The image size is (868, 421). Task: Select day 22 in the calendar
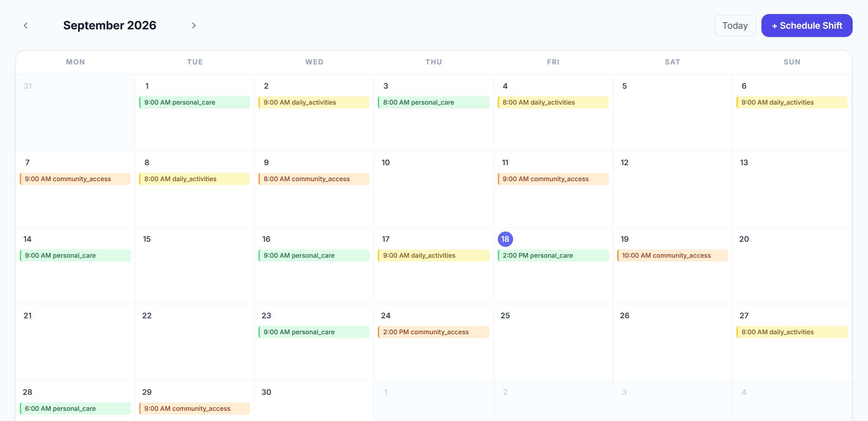coord(146,315)
